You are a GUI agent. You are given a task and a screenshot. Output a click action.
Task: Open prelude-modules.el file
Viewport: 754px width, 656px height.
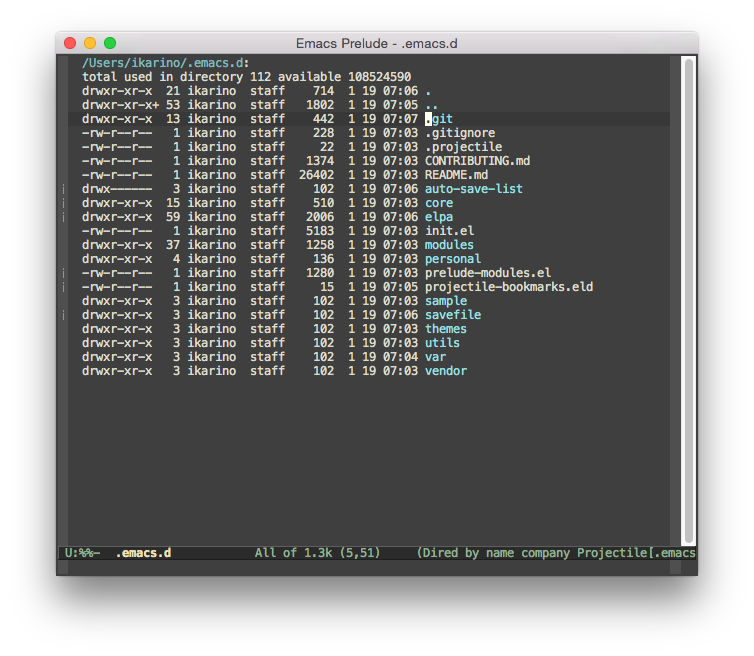pyautogui.click(x=488, y=273)
